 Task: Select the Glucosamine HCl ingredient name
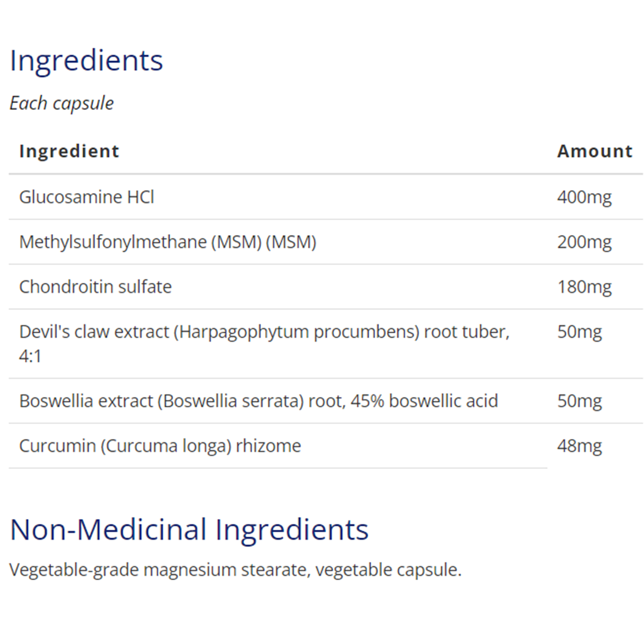(87, 197)
